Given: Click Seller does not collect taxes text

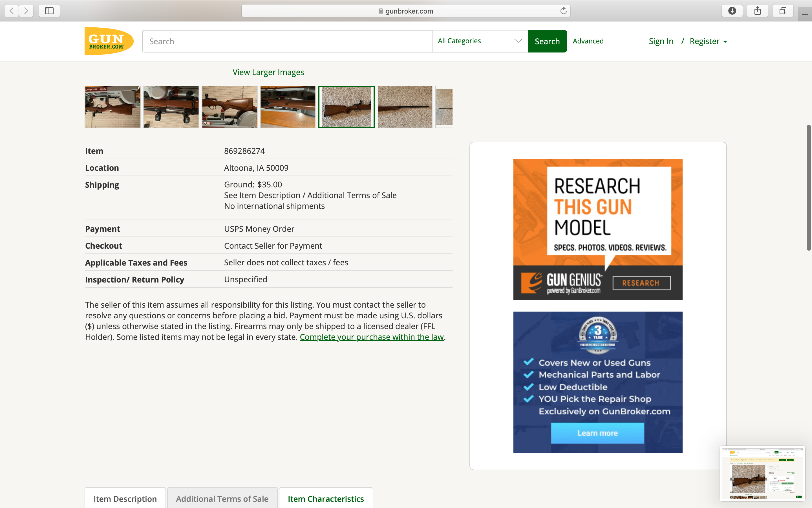Looking at the screenshot, I should coord(286,262).
